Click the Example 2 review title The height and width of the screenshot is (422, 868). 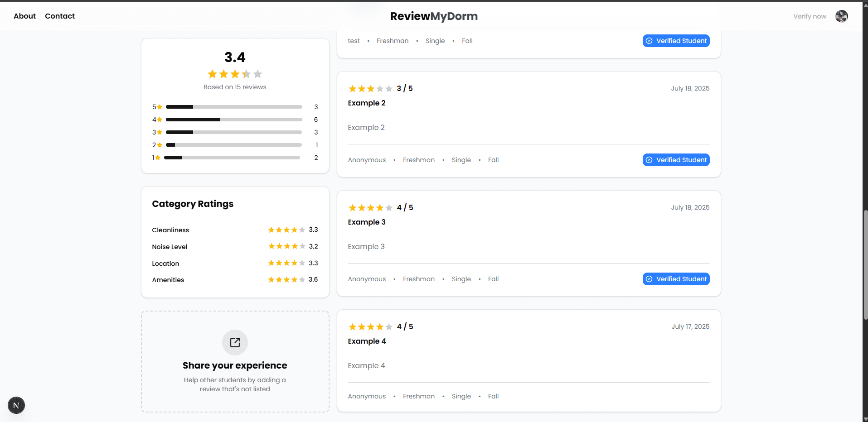tap(367, 103)
